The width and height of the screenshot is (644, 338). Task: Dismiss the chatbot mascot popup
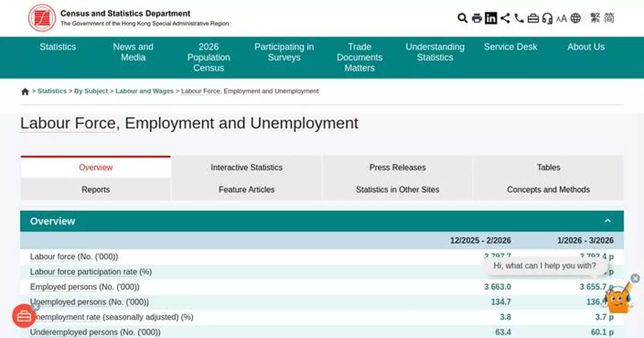pos(634,279)
